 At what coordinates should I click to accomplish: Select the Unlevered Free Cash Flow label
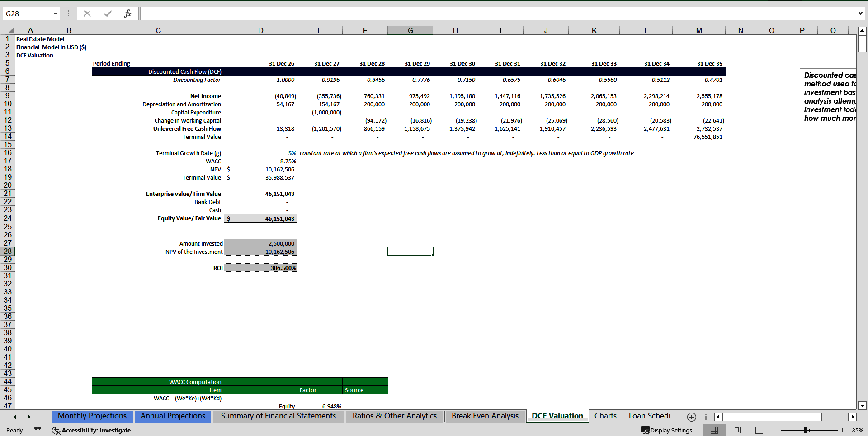point(187,128)
